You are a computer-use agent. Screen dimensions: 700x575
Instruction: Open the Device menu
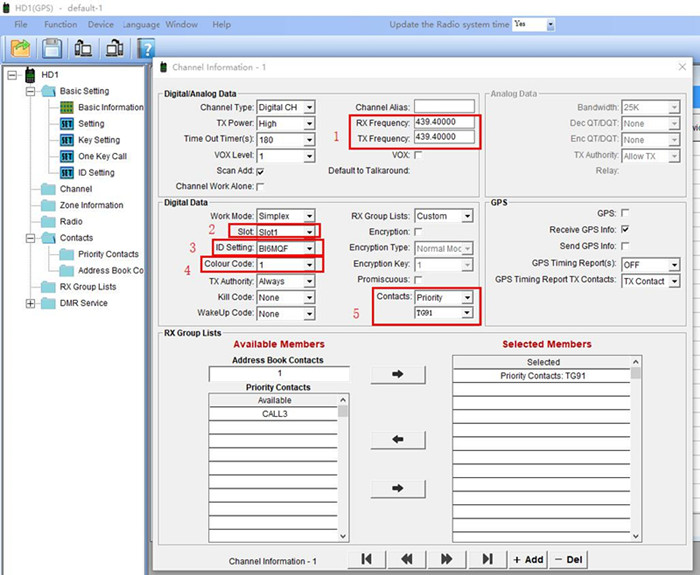pyautogui.click(x=100, y=24)
